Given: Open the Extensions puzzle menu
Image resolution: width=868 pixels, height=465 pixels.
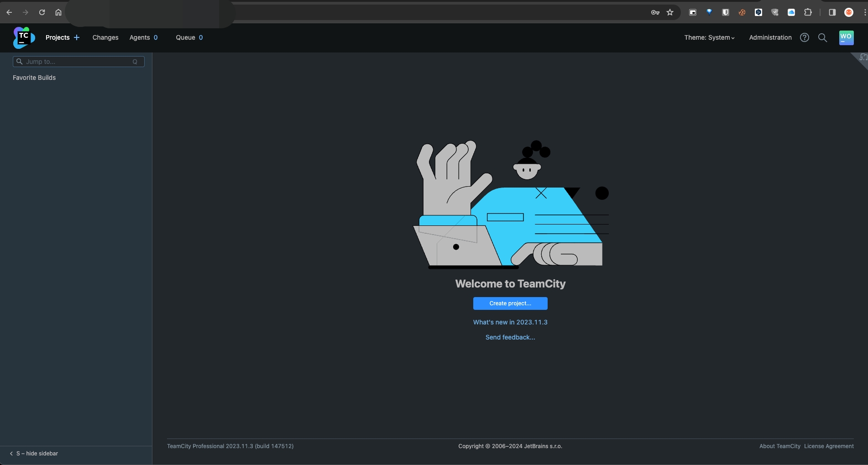Looking at the screenshot, I should (x=808, y=12).
